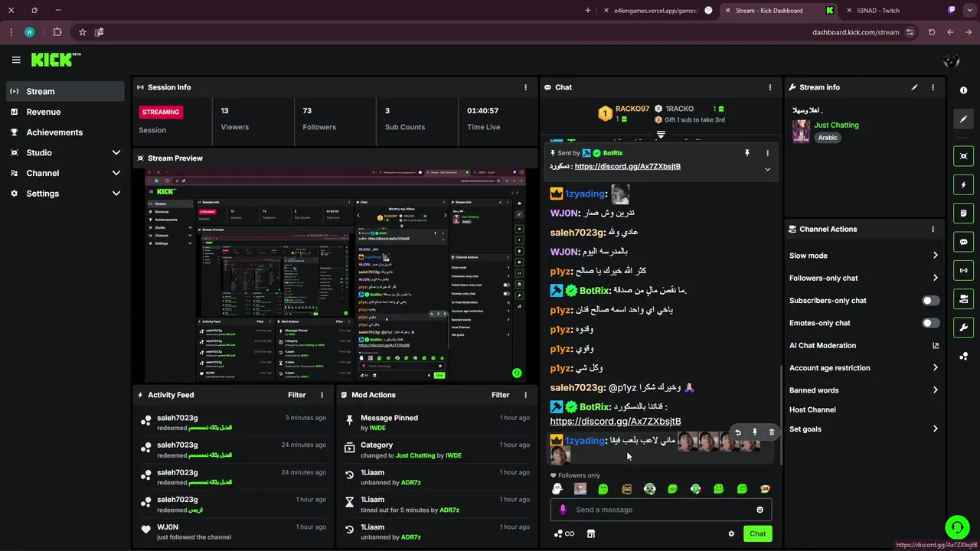Image resolution: width=980 pixels, height=551 pixels.
Task: Click the purple microphone icon in the message box
Action: (563, 510)
